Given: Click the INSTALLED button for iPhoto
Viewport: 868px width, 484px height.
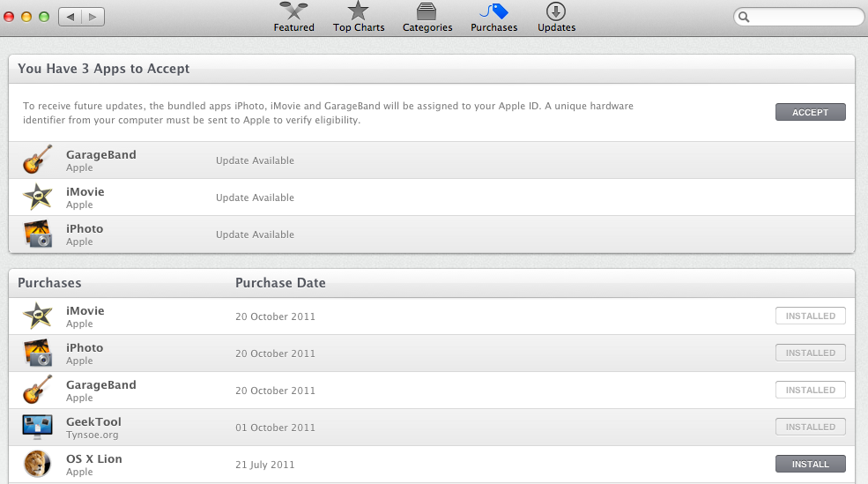Looking at the screenshot, I should pos(811,353).
